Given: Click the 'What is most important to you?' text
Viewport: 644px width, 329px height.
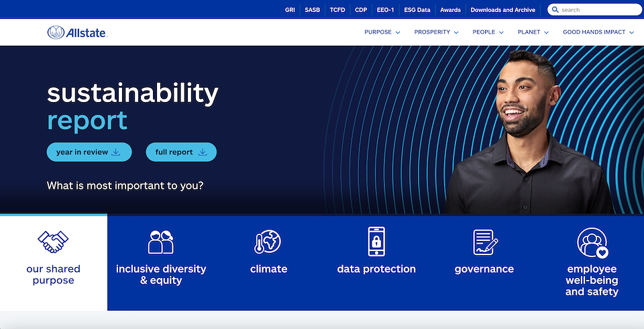Looking at the screenshot, I should click(125, 185).
